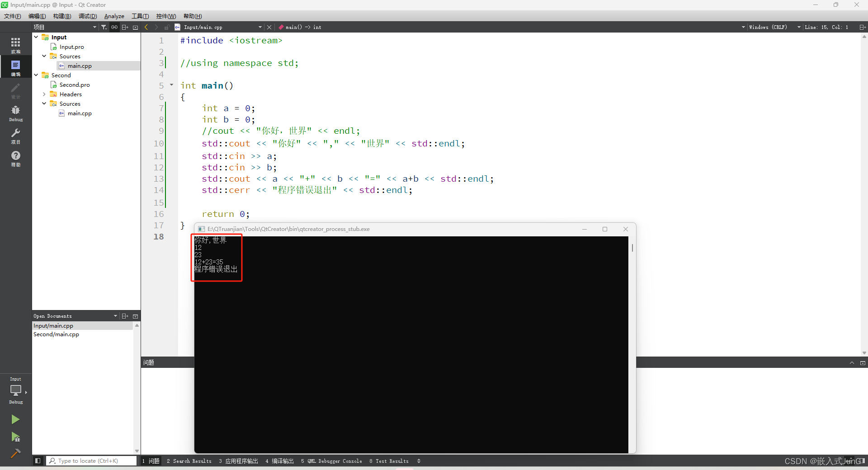868x470 pixels.
Task: Split the Open Documents panel
Action: pyautogui.click(x=125, y=316)
